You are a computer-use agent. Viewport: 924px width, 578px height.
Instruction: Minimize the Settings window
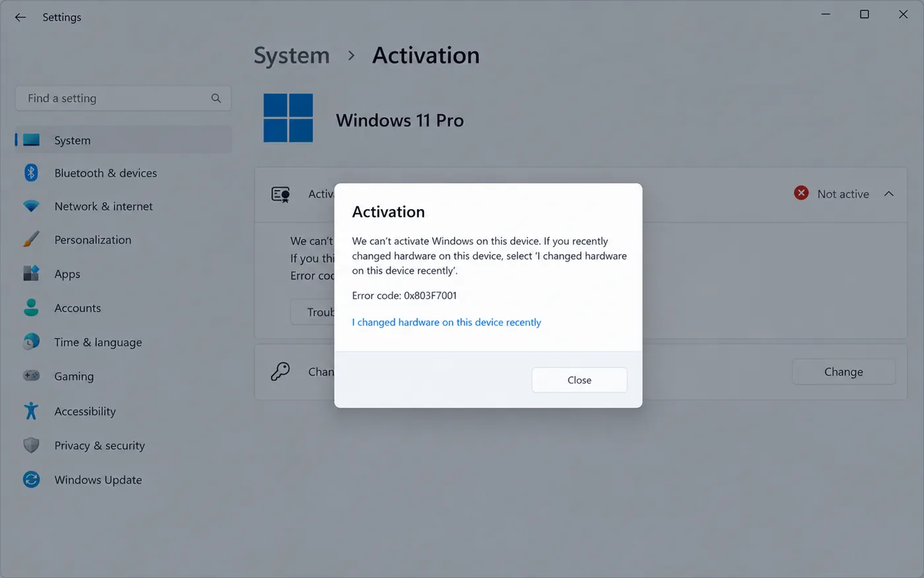click(826, 15)
